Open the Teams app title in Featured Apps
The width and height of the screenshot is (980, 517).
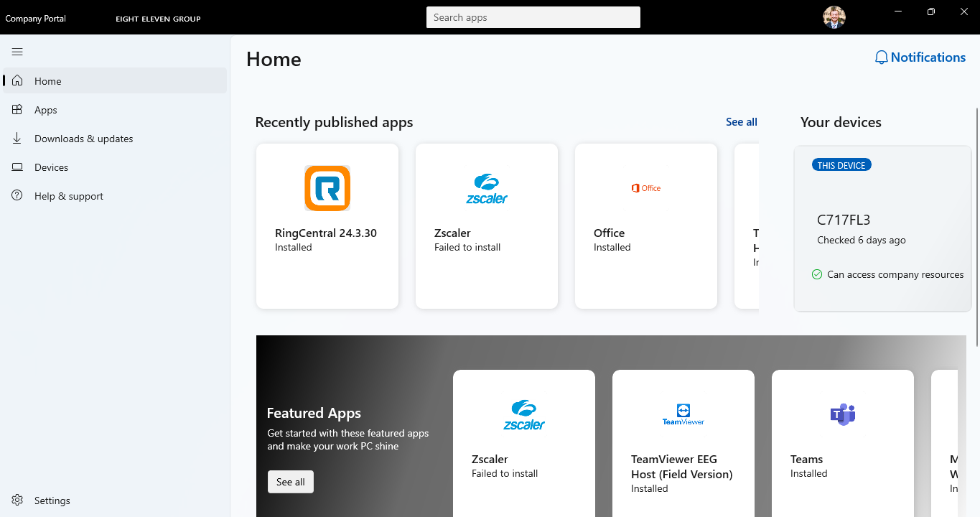point(807,459)
